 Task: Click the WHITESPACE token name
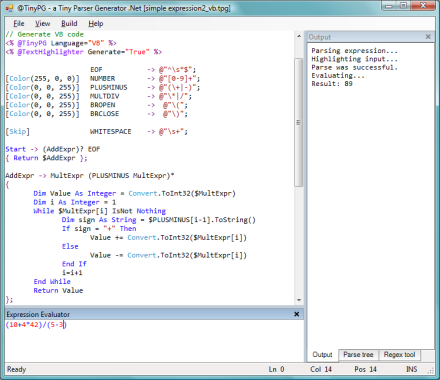click(111, 131)
